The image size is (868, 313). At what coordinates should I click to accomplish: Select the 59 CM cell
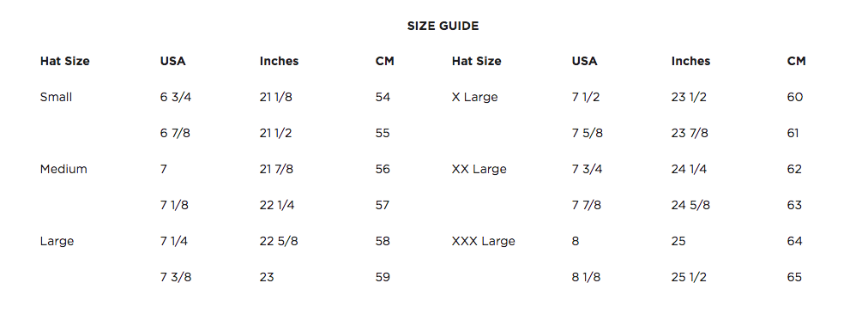[x=383, y=277]
